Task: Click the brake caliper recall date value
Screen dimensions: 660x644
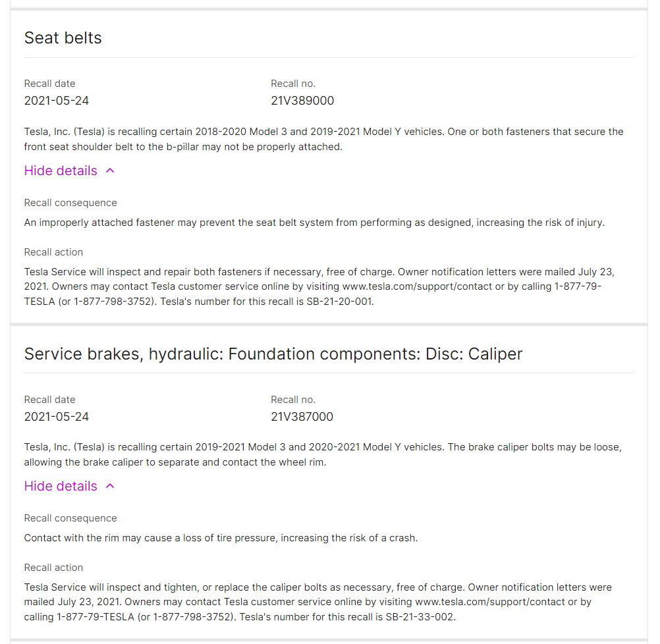Action: [x=57, y=417]
